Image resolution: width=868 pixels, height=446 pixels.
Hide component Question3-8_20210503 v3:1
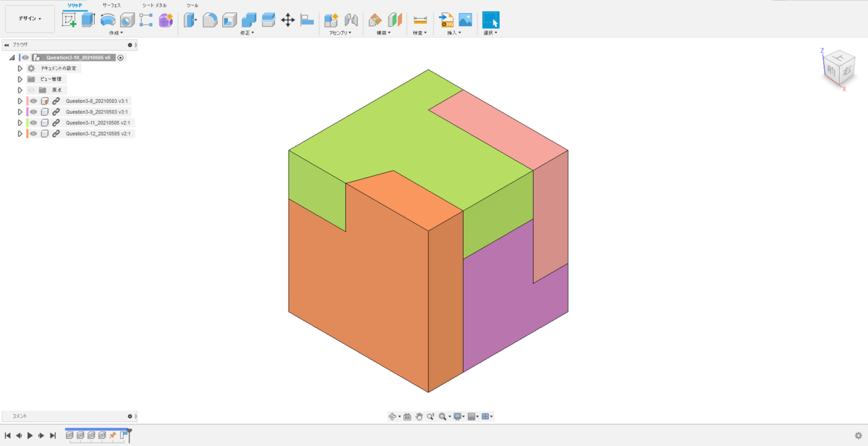pos(33,101)
